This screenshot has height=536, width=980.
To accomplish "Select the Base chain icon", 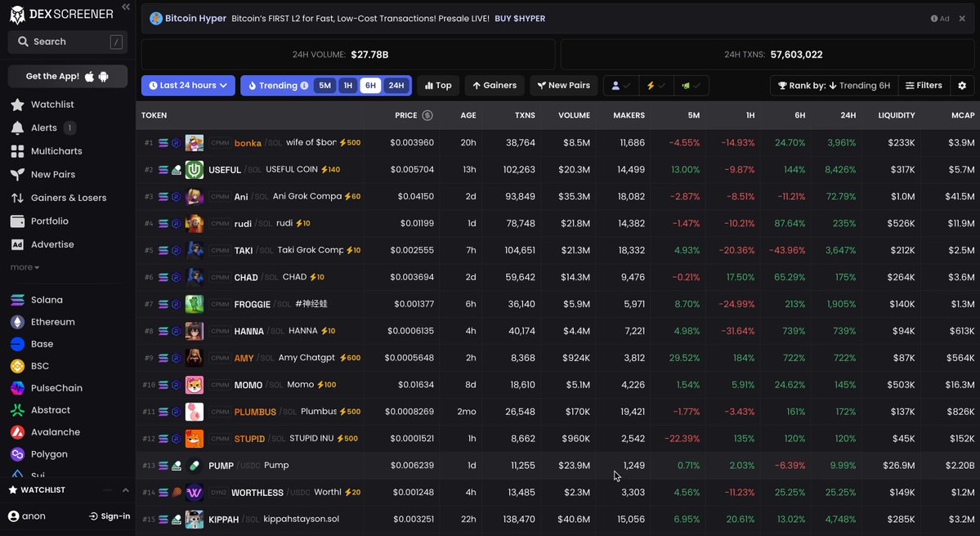I will coord(17,344).
